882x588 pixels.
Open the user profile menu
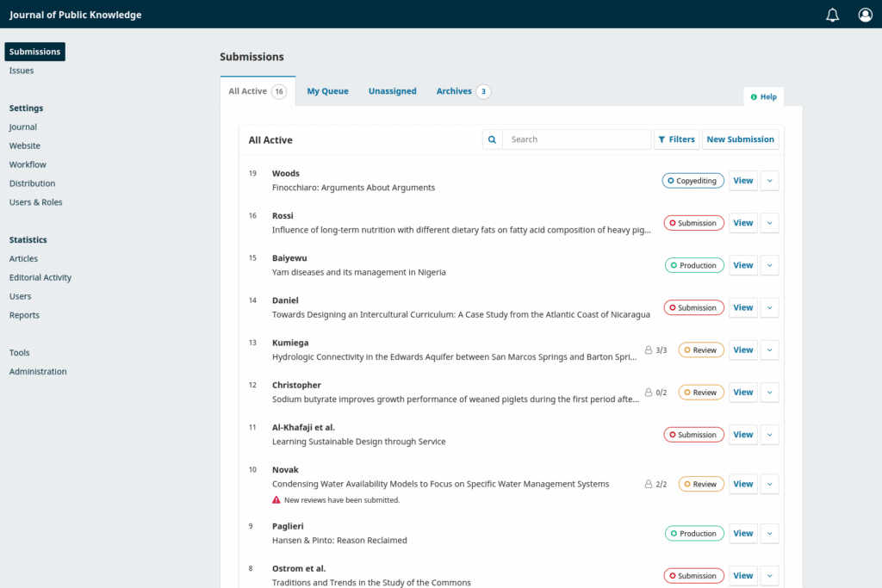(x=865, y=14)
